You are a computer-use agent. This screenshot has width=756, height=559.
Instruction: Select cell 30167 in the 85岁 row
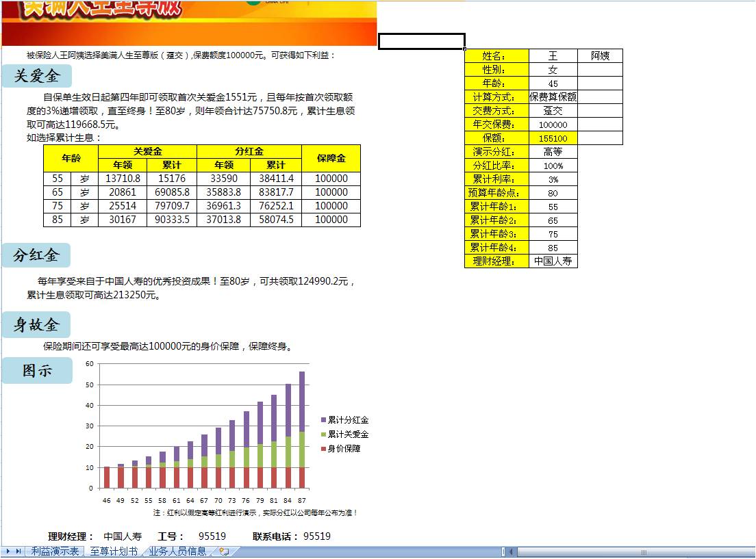coord(123,220)
